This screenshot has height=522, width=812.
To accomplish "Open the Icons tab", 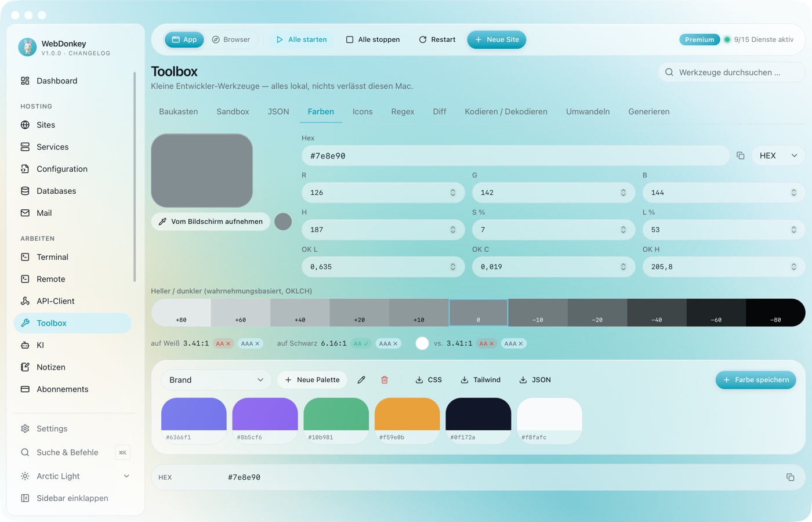I will [x=362, y=111].
